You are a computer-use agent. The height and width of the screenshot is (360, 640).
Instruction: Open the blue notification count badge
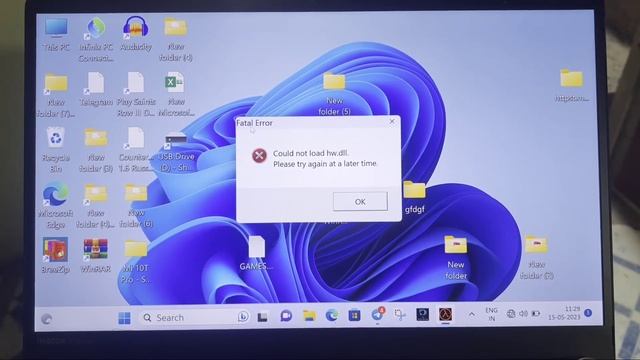(x=588, y=313)
